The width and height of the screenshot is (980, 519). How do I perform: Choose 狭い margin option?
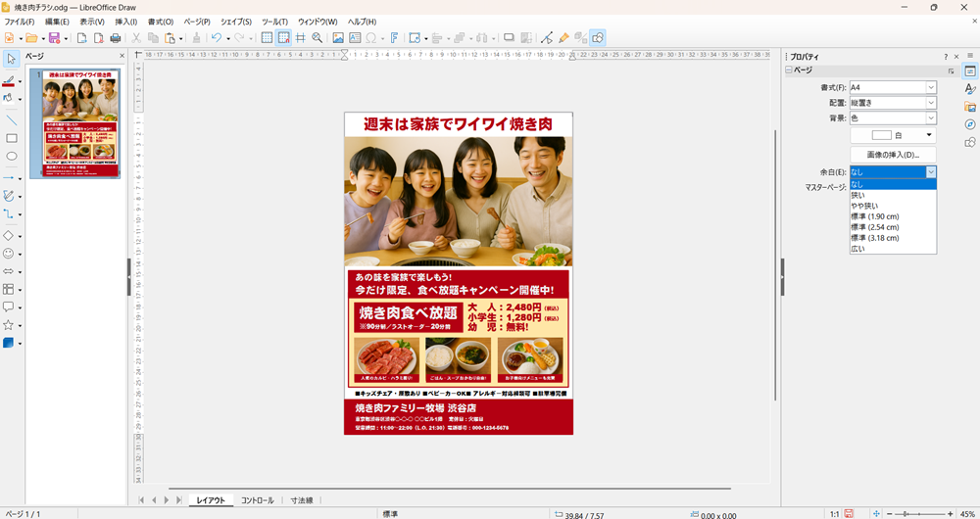click(x=893, y=195)
